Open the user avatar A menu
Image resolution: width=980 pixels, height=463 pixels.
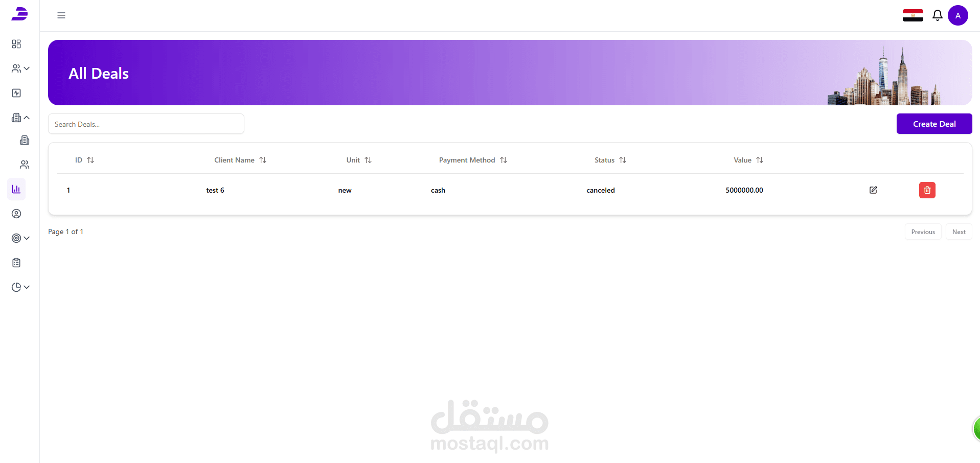pyautogui.click(x=958, y=15)
